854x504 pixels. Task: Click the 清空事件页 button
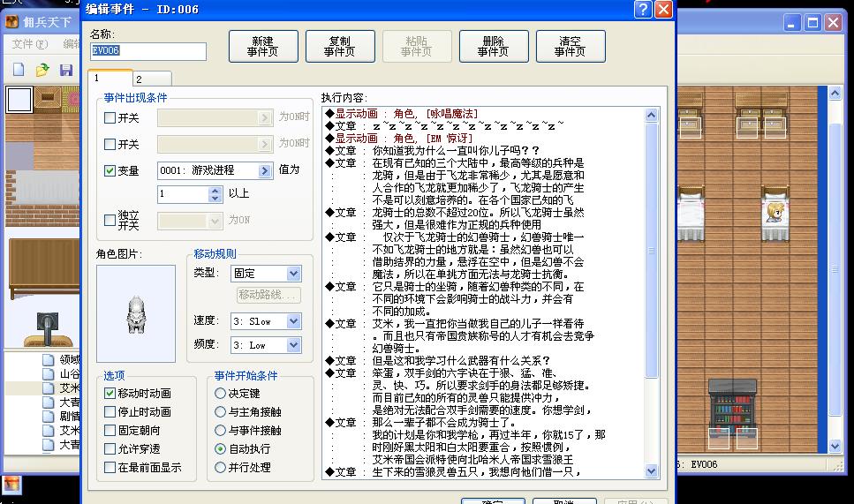(570, 47)
